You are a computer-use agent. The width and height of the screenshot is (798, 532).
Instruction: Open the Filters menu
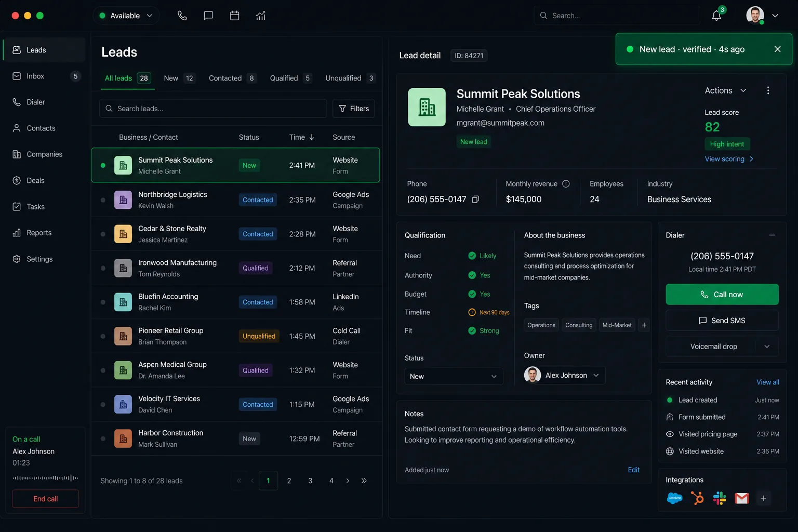354,109
